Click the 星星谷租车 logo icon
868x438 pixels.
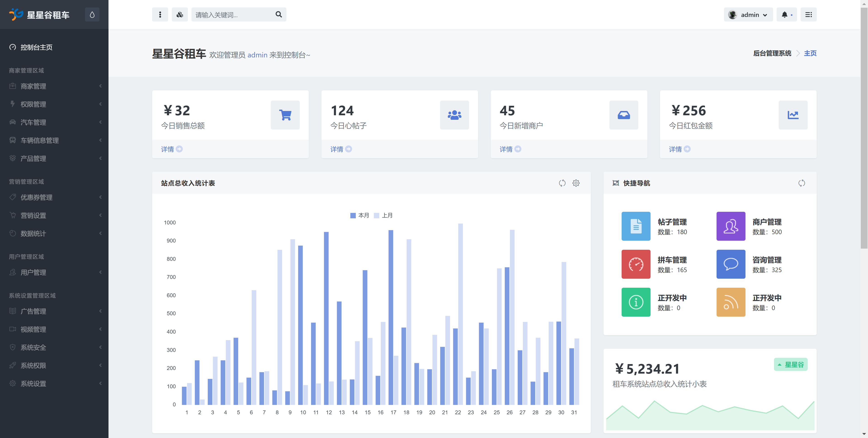(x=16, y=14)
